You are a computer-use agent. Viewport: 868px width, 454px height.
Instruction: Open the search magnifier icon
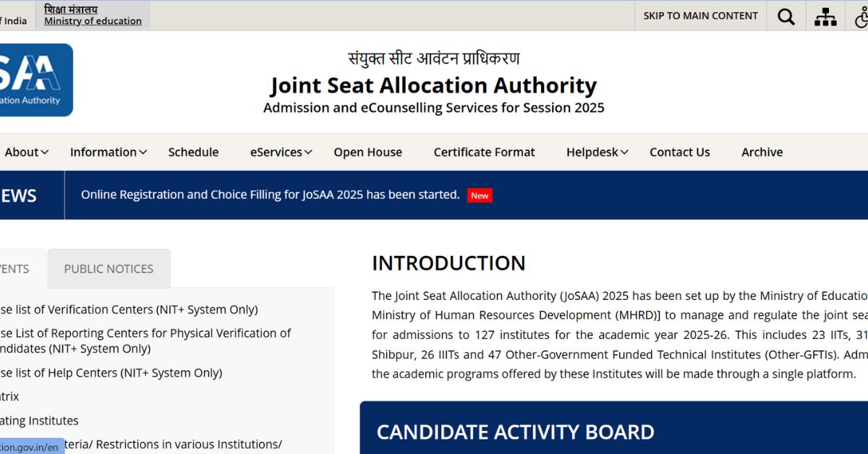786,16
